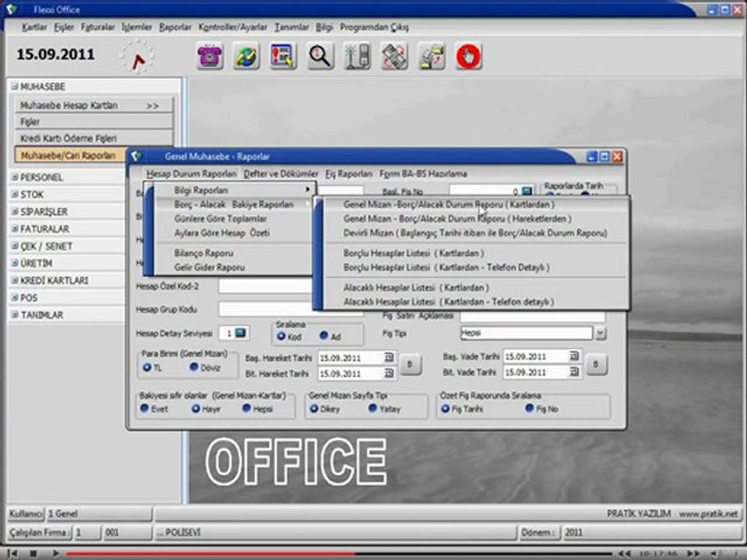Expand the ÇEK / SENET sidebar section

click(15, 246)
